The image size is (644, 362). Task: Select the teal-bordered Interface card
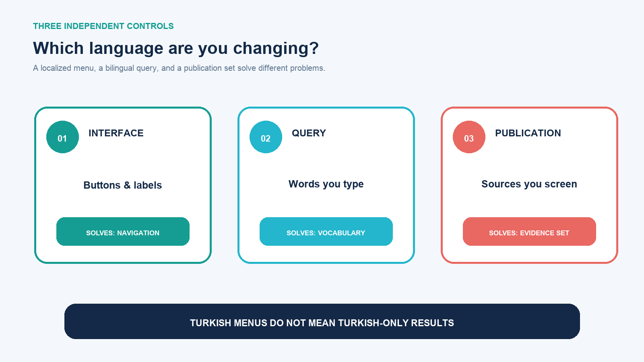pos(123,185)
